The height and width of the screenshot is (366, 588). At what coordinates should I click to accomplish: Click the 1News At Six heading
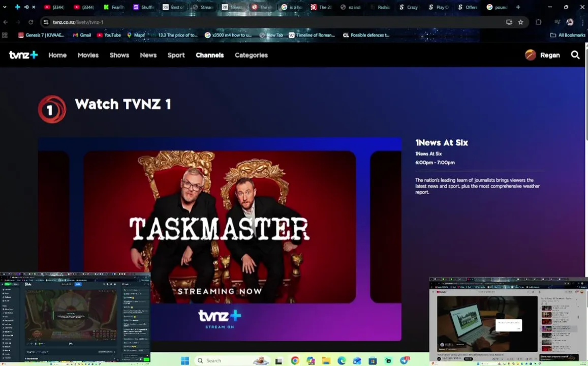441,142
